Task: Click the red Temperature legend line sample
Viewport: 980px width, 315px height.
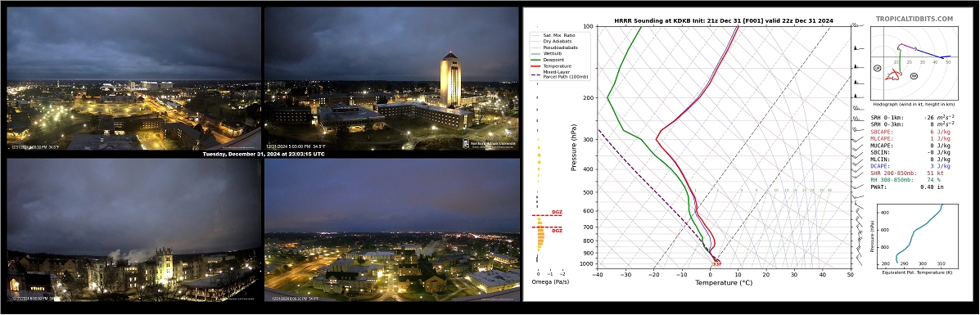Action: pos(535,65)
